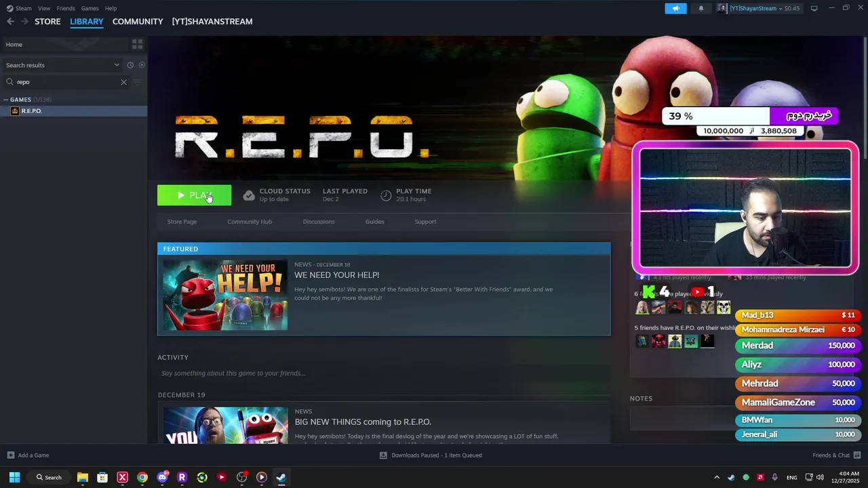Open the Help menu
Image resolution: width=868 pixels, height=488 pixels.
pyautogui.click(x=111, y=8)
